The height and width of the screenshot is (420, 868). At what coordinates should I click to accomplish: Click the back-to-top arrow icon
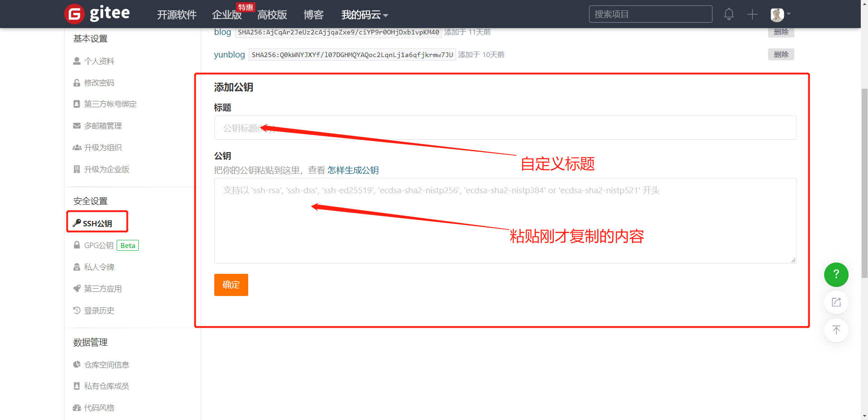click(836, 330)
